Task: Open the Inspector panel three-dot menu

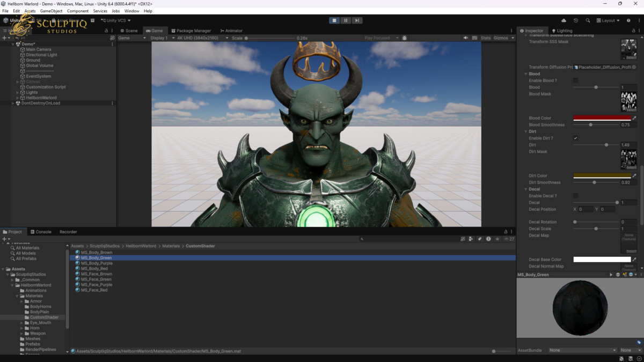Action: (x=639, y=31)
